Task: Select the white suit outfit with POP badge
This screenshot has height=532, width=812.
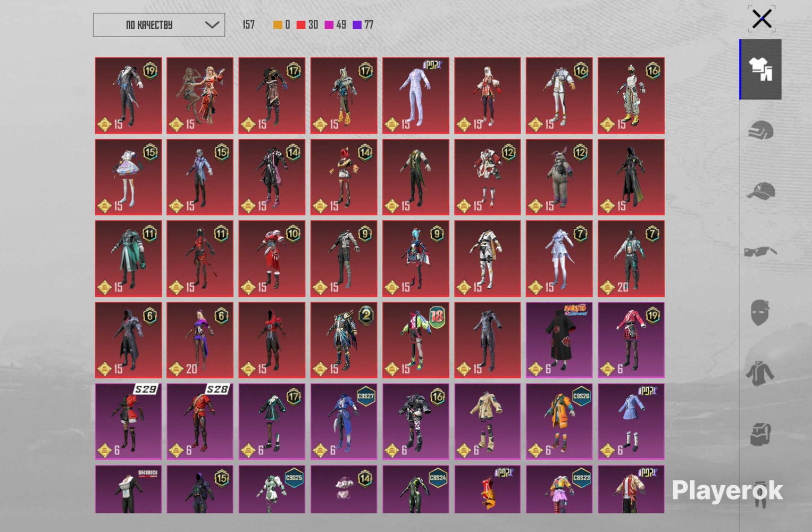Action: click(416, 96)
